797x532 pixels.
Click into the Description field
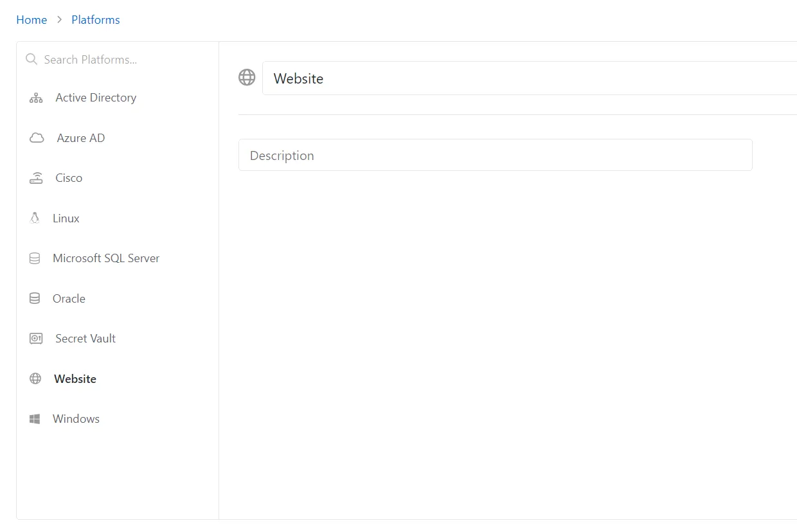(495, 155)
